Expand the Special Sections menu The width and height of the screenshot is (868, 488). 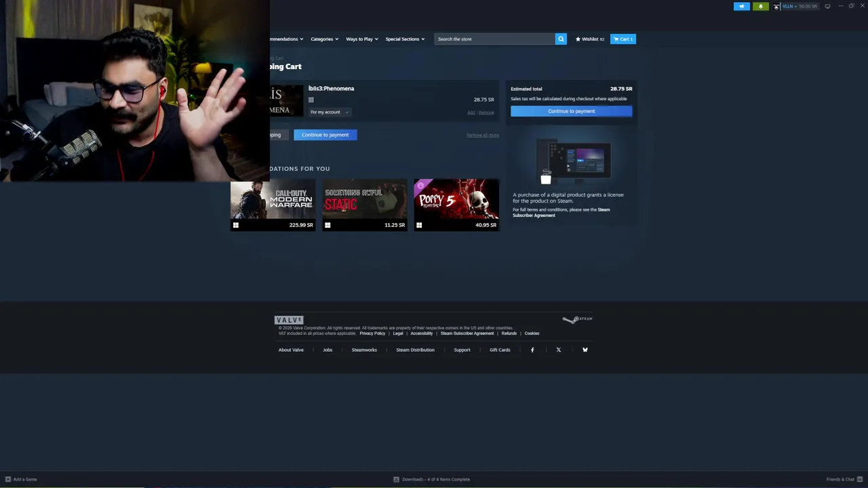coord(405,39)
